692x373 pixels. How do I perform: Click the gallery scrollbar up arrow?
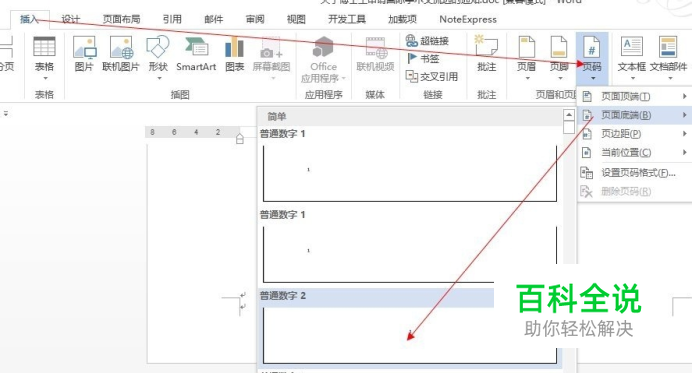(x=569, y=115)
